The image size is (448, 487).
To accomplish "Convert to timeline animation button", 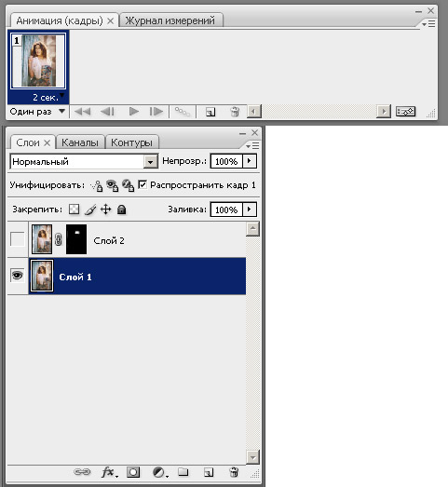I will tap(405, 112).
